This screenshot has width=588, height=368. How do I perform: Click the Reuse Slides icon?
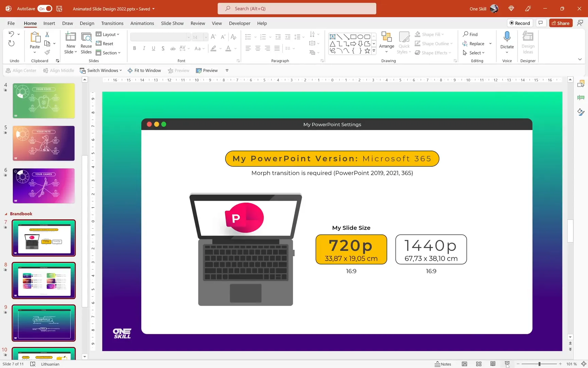(86, 37)
